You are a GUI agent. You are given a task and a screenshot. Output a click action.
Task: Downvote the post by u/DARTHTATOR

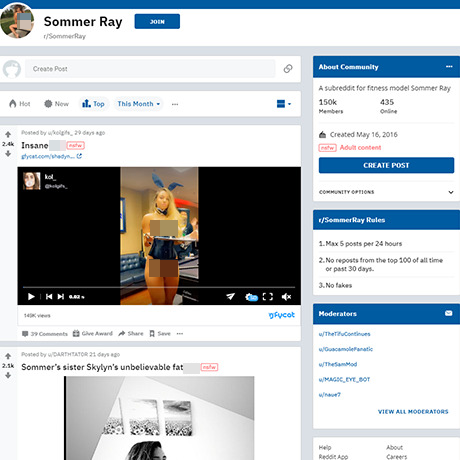[8, 375]
